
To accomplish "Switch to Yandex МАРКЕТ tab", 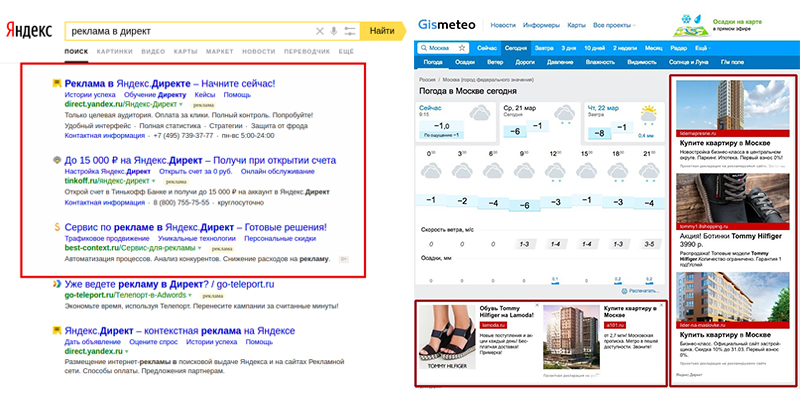I will click(x=220, y=52).
